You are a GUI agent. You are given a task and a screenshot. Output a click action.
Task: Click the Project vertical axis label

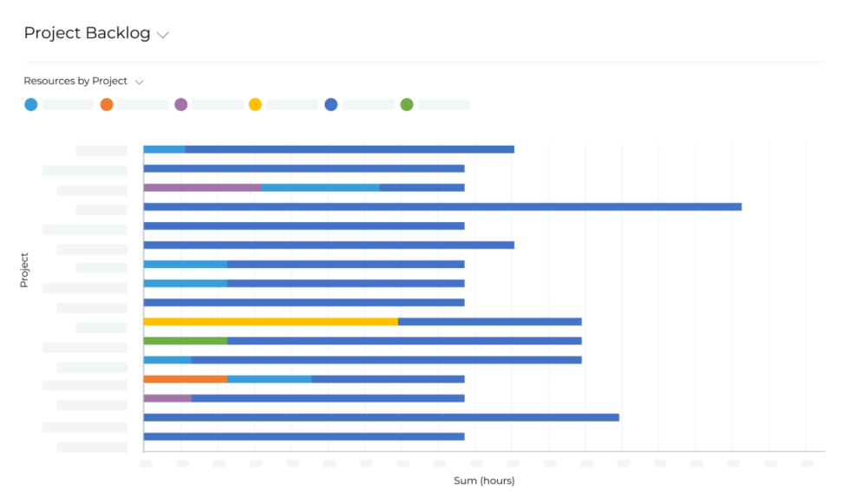(x=24, y=270)
